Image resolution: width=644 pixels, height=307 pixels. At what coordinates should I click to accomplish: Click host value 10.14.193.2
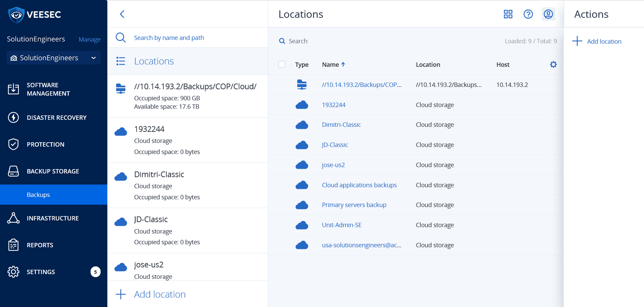click(512, 85)
